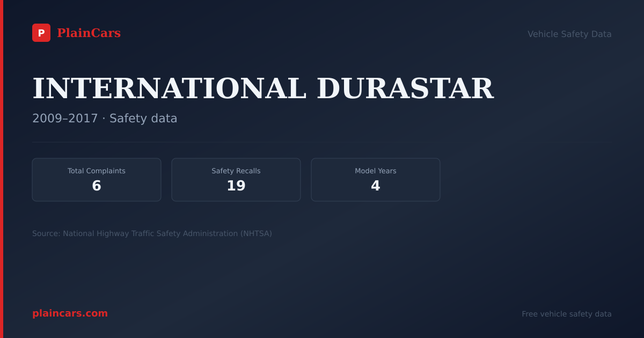Open the Model Years card
Viewport: 644px width, 338px height.
(x=376, y=180)
